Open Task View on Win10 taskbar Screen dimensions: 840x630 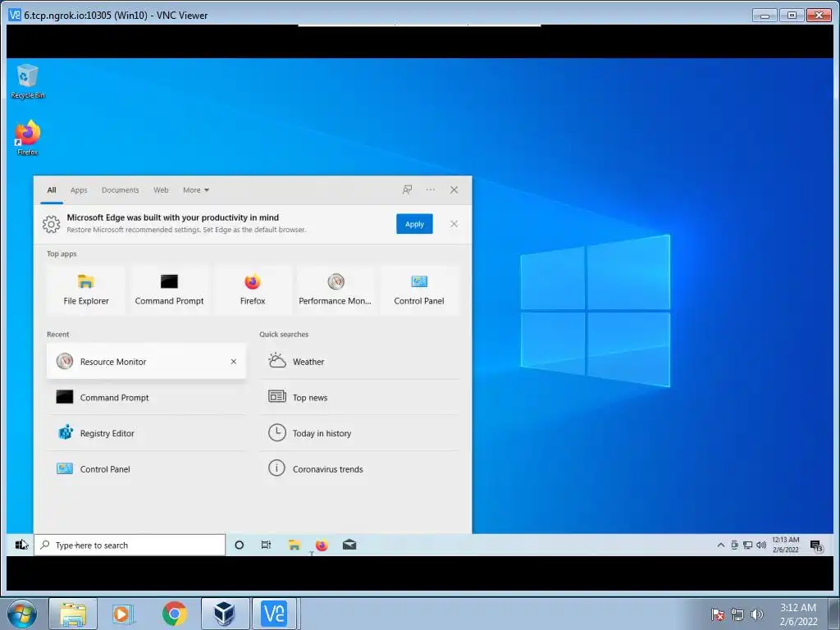click(266, 545)
